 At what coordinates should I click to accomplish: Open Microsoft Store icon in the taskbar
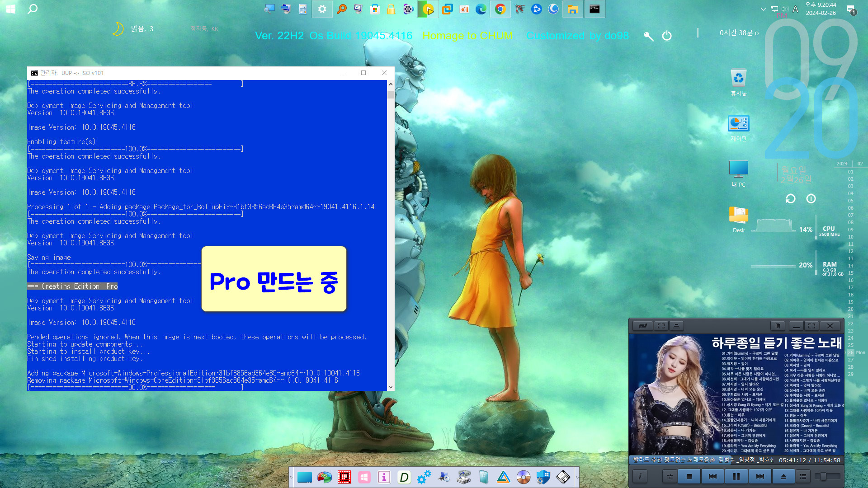374,9
